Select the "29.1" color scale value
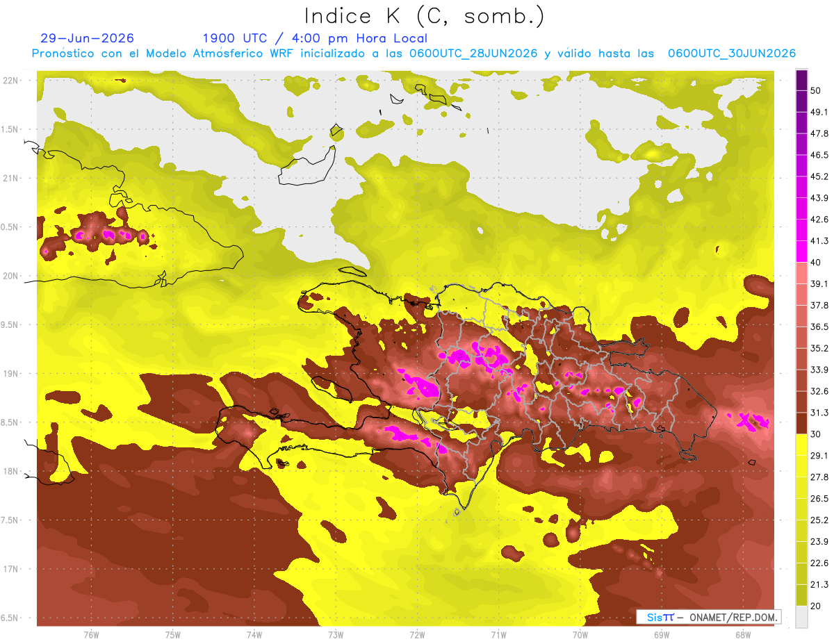The height and width of the screenshot is (644, 834). tap(819, 456)
